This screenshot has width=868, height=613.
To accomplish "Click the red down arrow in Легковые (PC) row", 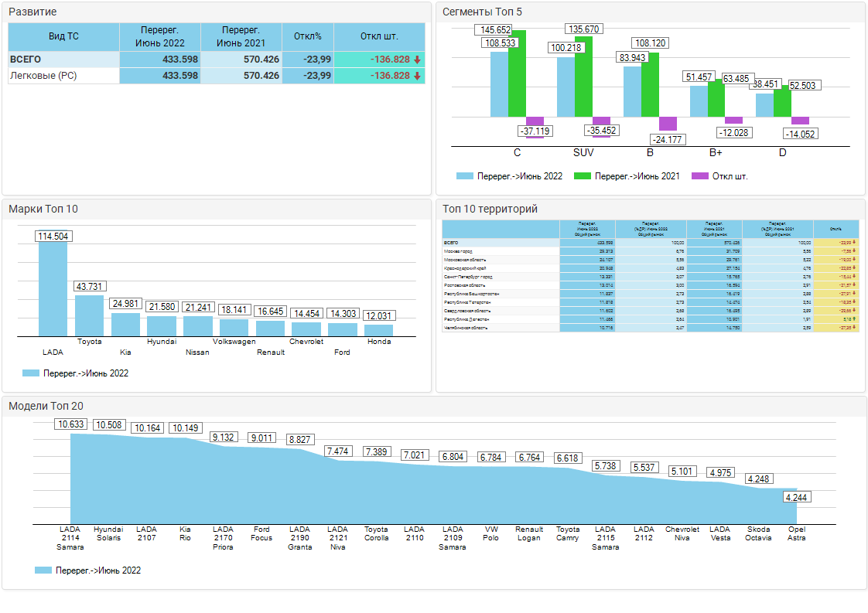I will (418, 76).
